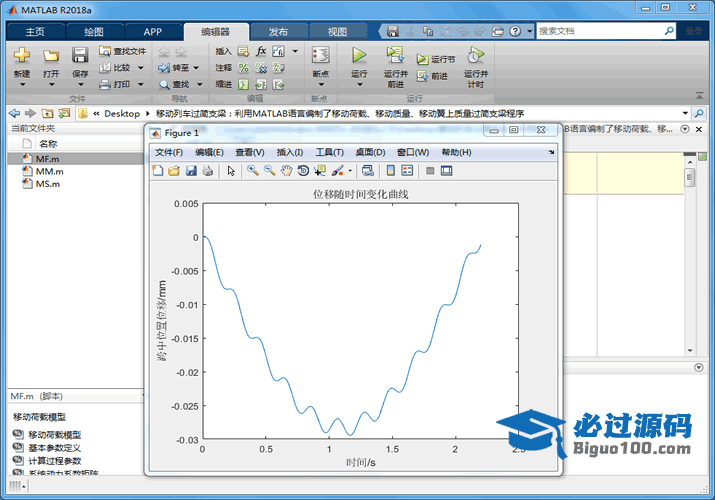The height and width of the screenshot is (500, 715).
Task: Toggle the zoom in tool
Action: 253,170
